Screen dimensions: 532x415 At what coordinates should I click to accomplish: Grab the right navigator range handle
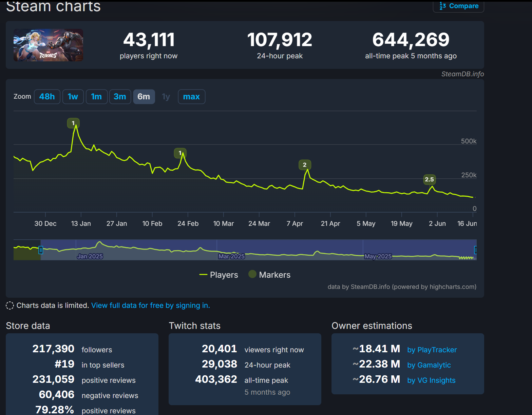pyautogui.click(x=475, y=250)
